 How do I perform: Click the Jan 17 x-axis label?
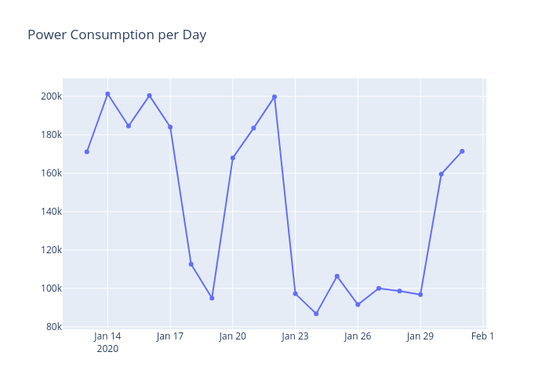170,336
